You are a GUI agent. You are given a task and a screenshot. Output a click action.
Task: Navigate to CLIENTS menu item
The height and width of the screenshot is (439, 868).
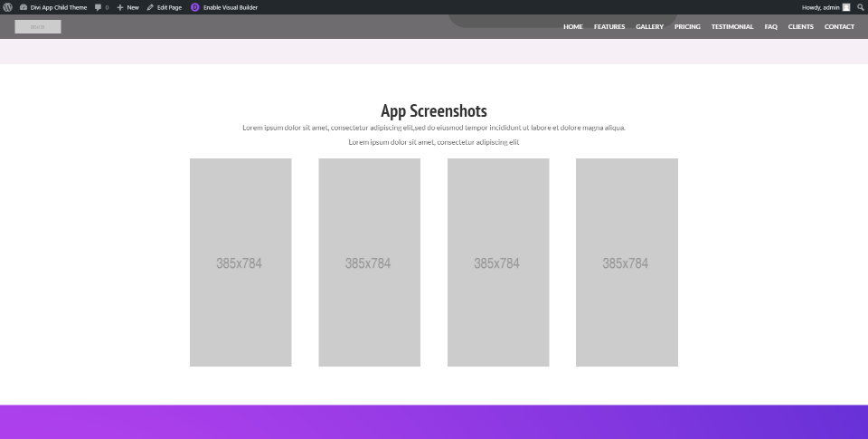coord(800,26)
